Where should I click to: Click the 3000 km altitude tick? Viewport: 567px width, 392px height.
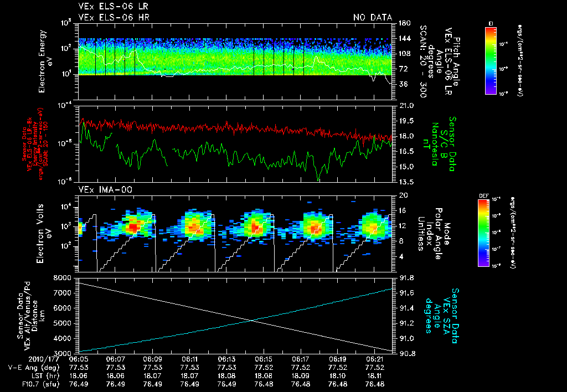click(63, 353)
